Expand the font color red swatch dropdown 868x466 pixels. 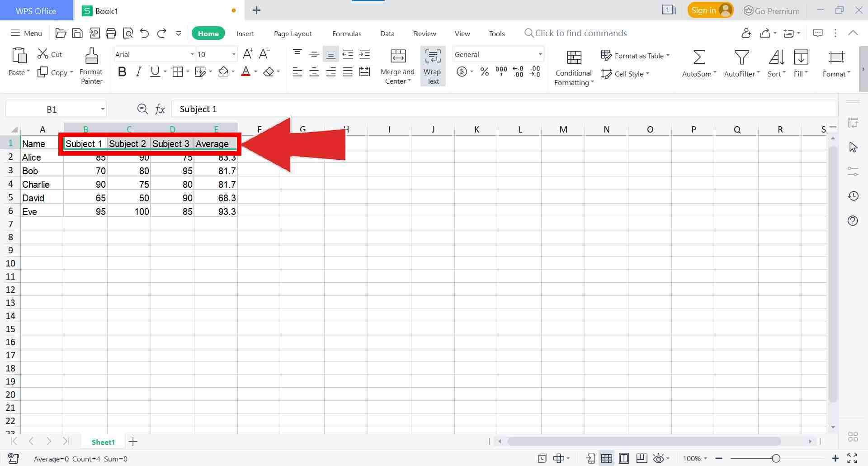[255, 71]
